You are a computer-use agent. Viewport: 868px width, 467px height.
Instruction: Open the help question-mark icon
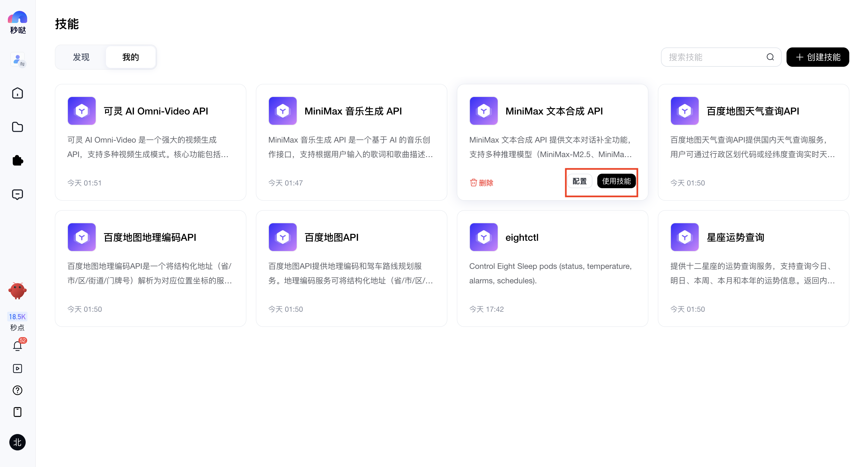tap(18, 390)
